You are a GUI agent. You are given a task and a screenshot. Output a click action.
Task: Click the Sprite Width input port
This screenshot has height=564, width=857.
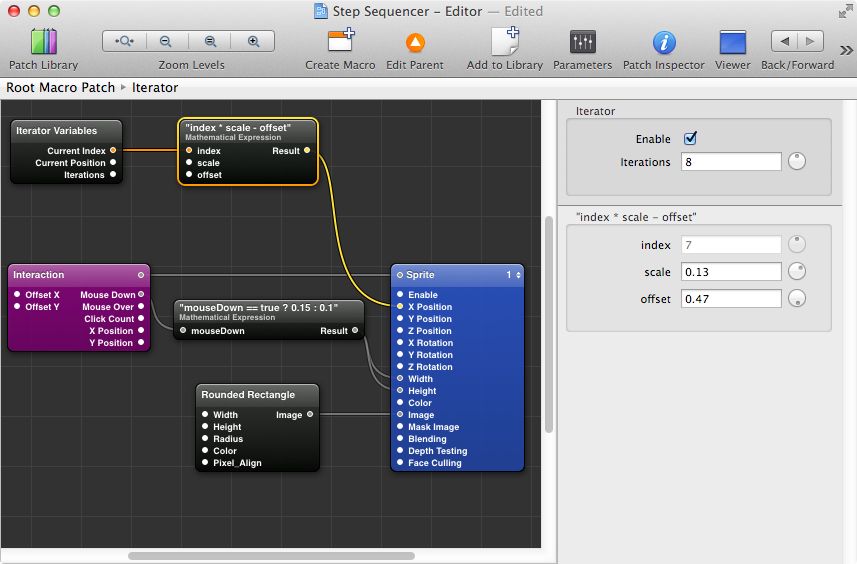[x=400, y=378]
